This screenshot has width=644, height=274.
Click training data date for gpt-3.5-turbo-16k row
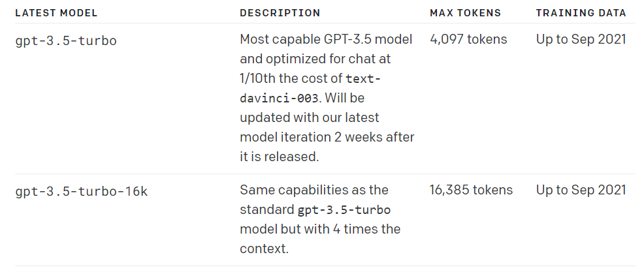[581, 190]
